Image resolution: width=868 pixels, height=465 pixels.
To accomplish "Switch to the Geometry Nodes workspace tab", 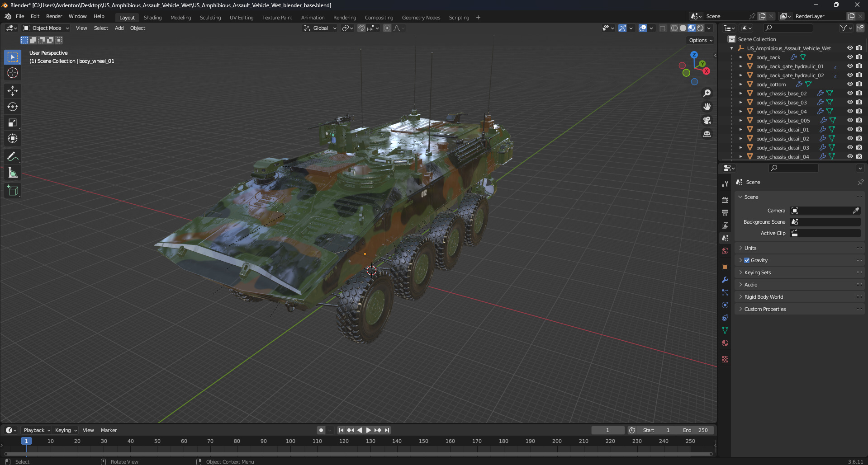I will pos(421,18).
